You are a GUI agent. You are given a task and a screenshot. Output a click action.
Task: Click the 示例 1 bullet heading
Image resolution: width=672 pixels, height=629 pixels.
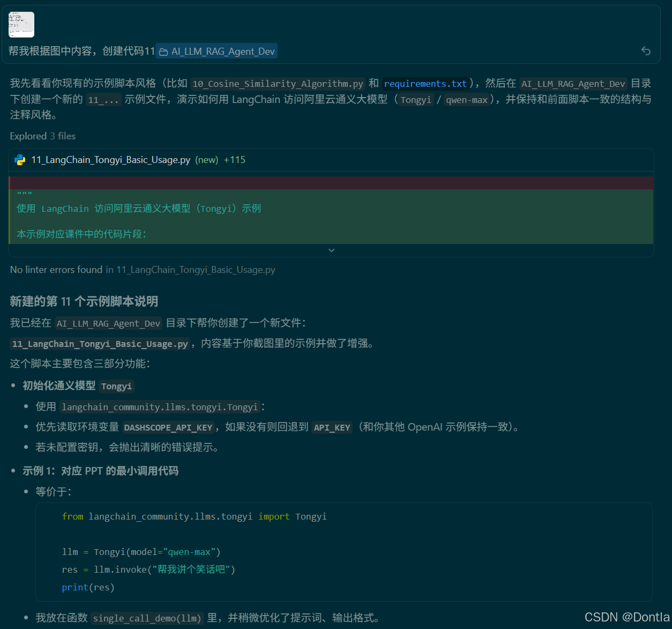click(x=101, y=471)
